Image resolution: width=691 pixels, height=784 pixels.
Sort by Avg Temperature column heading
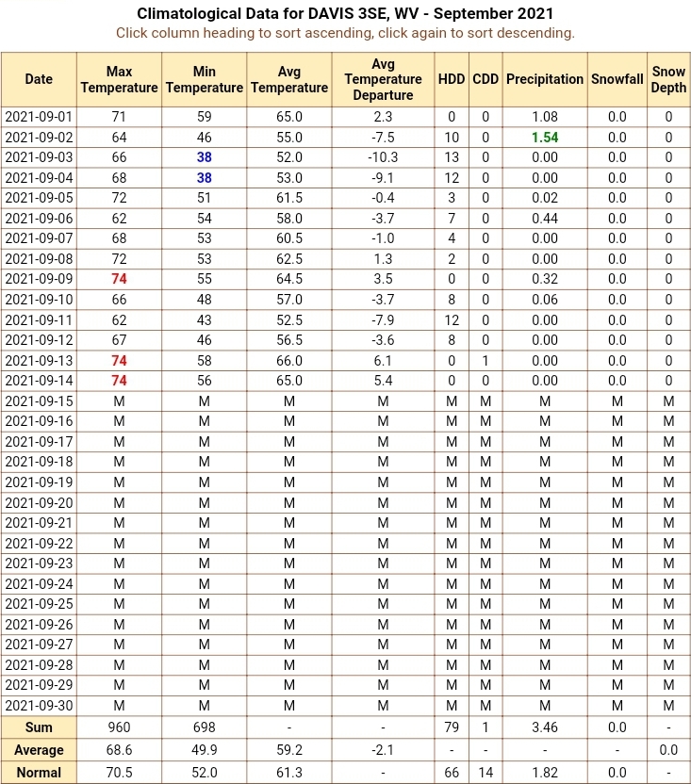pyautogui.click(x=289, y=79)
